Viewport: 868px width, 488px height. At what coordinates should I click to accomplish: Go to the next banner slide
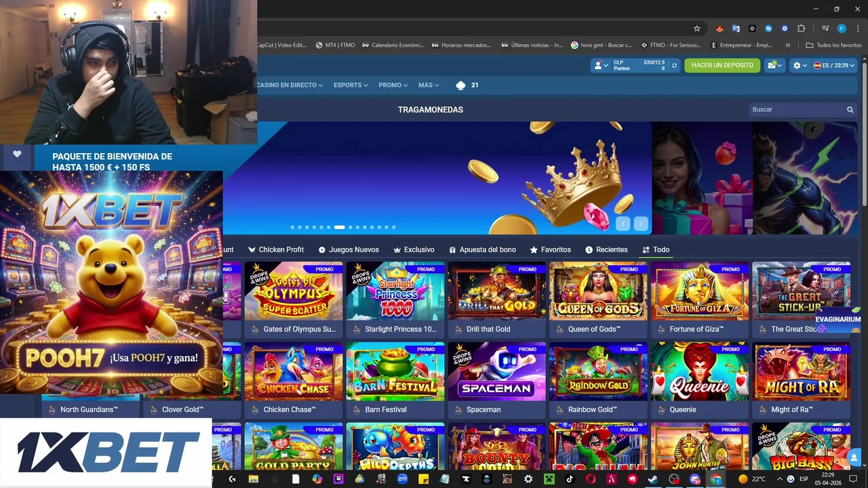point(641,224)
